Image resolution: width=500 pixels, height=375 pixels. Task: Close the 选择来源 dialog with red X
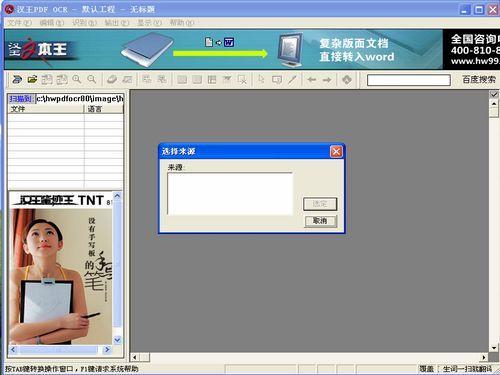(x=336, y=151)
